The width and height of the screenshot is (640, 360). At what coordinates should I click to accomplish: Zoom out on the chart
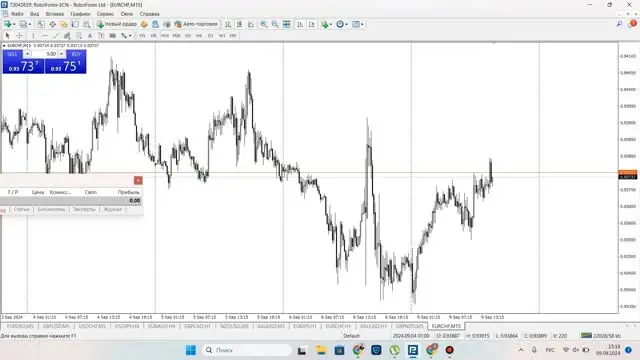[x=275, y=24]
